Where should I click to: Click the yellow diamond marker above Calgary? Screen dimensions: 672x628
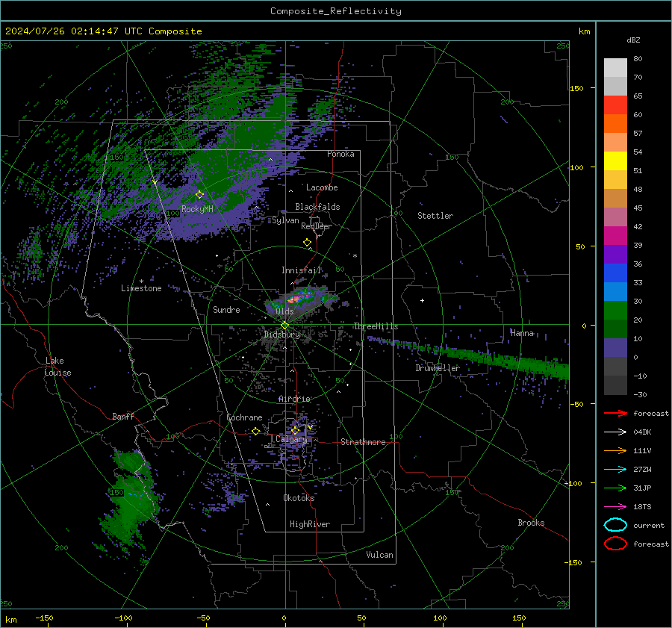click(x=295, y=430)
